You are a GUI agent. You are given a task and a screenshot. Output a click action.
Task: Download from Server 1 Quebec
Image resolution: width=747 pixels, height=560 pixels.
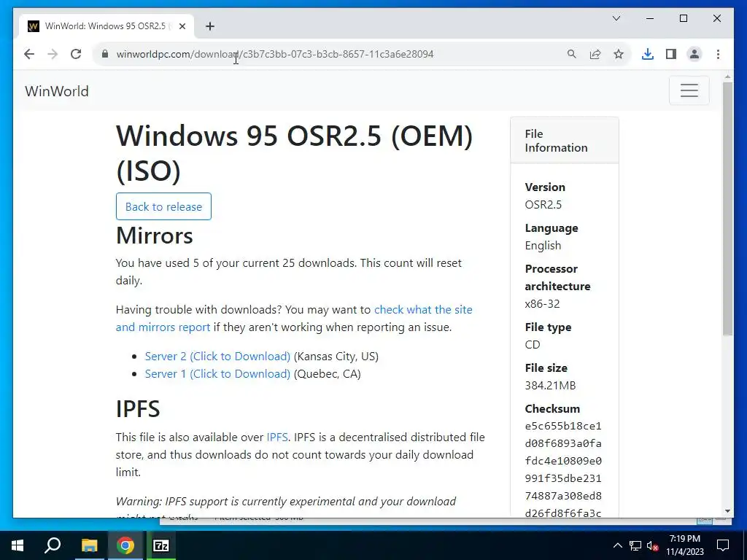tap(217, 374)
